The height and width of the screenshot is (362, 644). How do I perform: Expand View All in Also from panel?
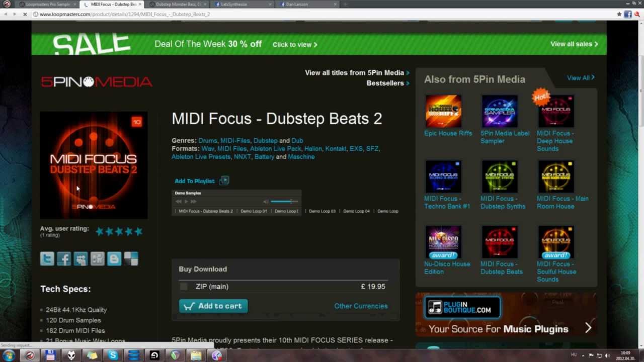[x=581, y=77]
